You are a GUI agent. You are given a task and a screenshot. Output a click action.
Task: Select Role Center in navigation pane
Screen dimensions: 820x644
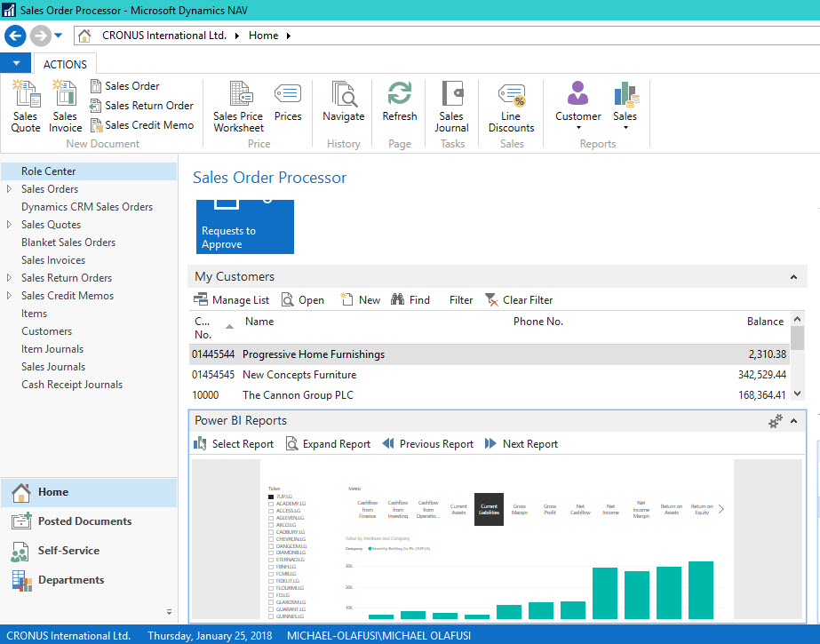(x=89, y=171)
